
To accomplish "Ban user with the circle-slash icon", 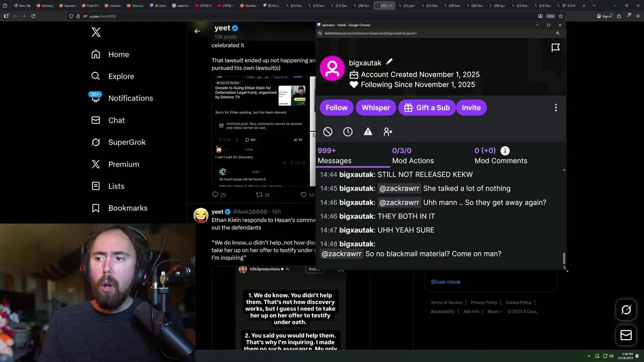I will (x=328, y=132).
